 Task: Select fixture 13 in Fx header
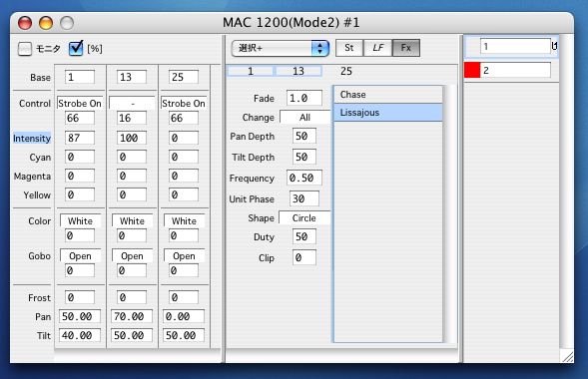click(x=298, y=71)
